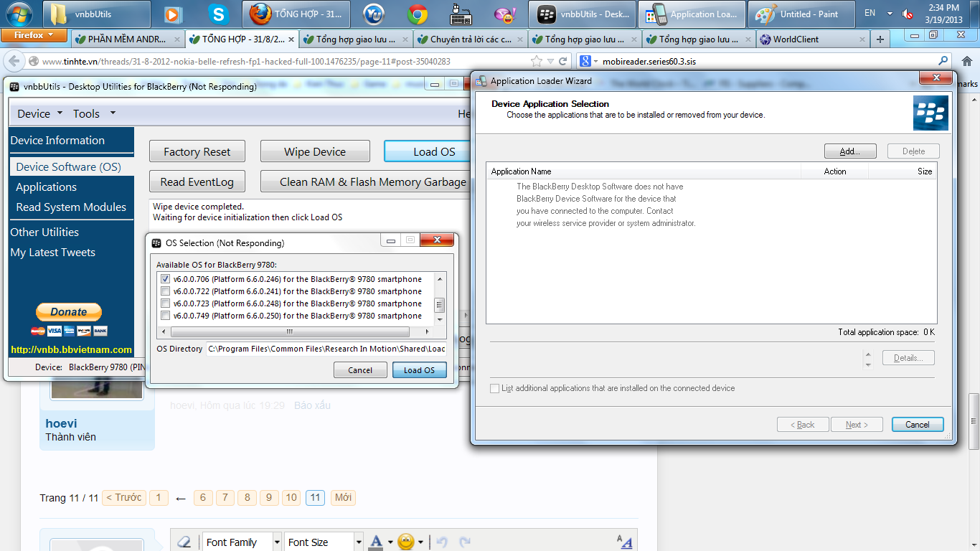The width and height of the screenshot is (980, 551).
Task: Click OS Directory path field
Action: [x=326, y=349]
